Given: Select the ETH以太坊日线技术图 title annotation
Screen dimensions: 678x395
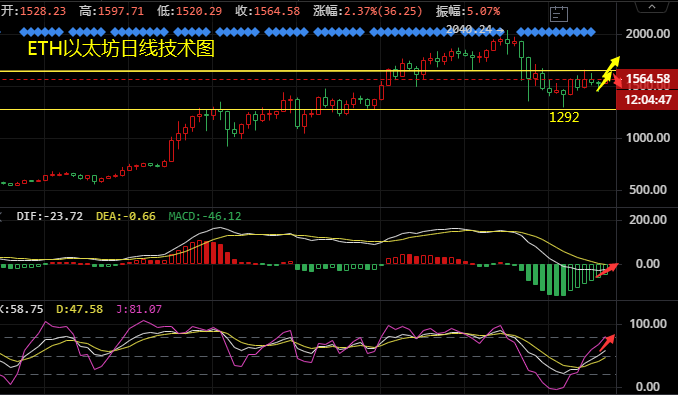Looking at the screenshot, I should pos(121,48).
